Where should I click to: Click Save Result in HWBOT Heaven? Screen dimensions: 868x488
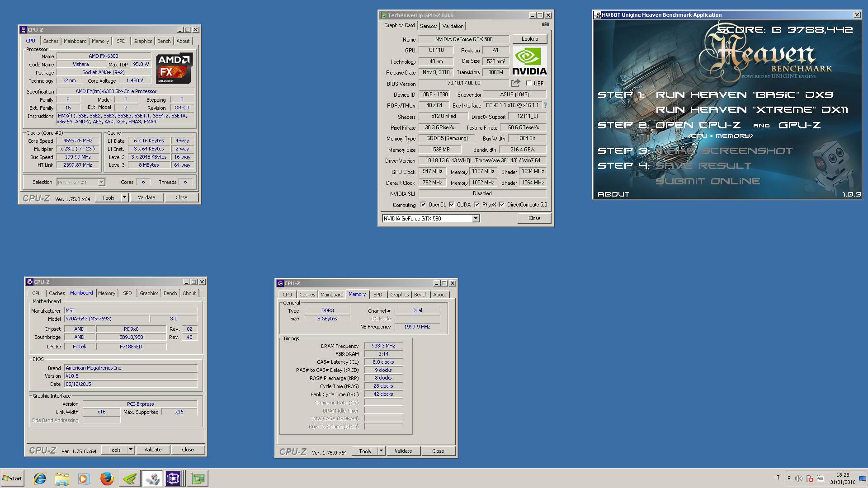coord(703,166)
